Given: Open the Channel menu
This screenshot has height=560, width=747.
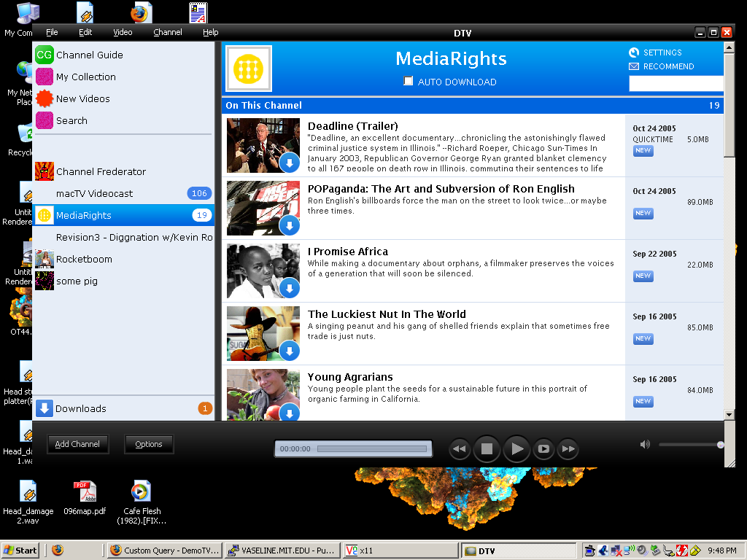Looking at the screenshot, I should point(168,32).
